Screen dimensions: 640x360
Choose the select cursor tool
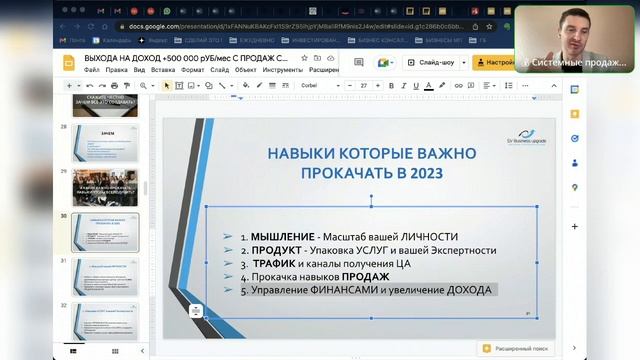pos(167,85)
